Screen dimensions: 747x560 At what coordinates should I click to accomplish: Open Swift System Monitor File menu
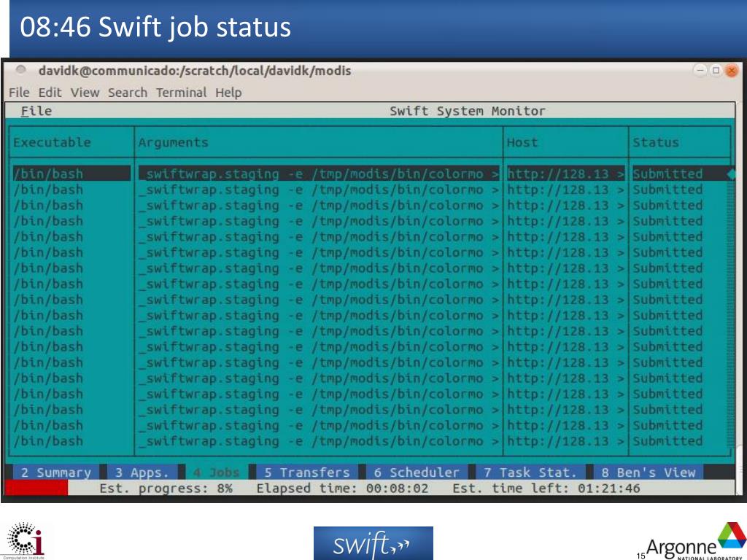point(36,111)
